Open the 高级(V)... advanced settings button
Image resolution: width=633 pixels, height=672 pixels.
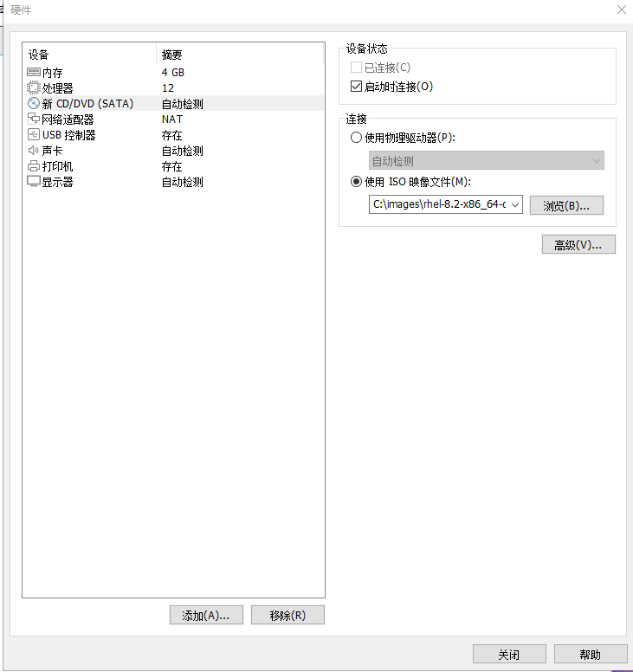click(578, 245)
